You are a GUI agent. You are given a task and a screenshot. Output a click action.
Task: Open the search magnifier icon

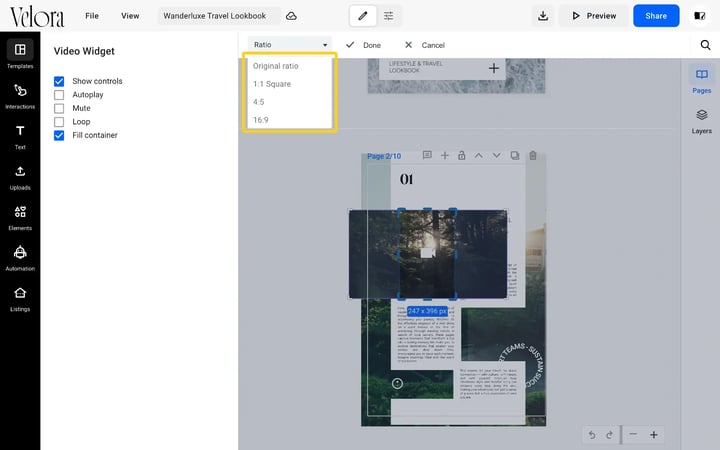705,45
